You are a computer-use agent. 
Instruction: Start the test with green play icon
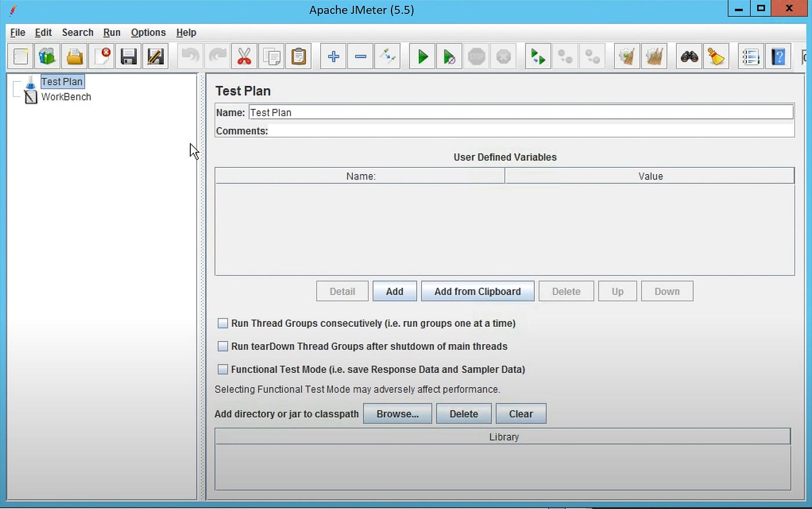(422, 56)
